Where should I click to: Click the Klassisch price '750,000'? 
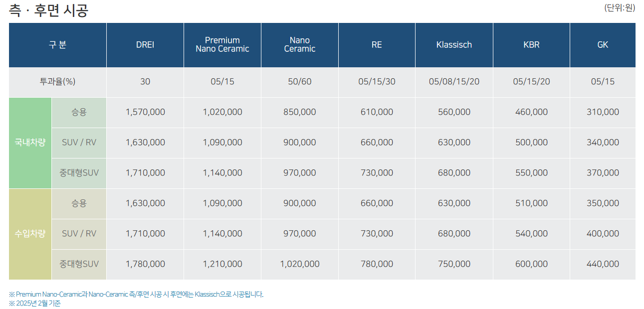point(454,264)
